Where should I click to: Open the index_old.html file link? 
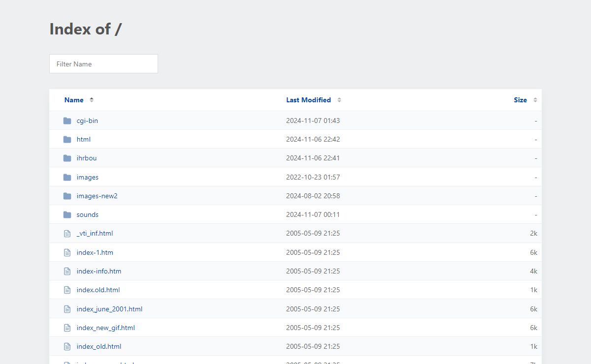(99, 346)
